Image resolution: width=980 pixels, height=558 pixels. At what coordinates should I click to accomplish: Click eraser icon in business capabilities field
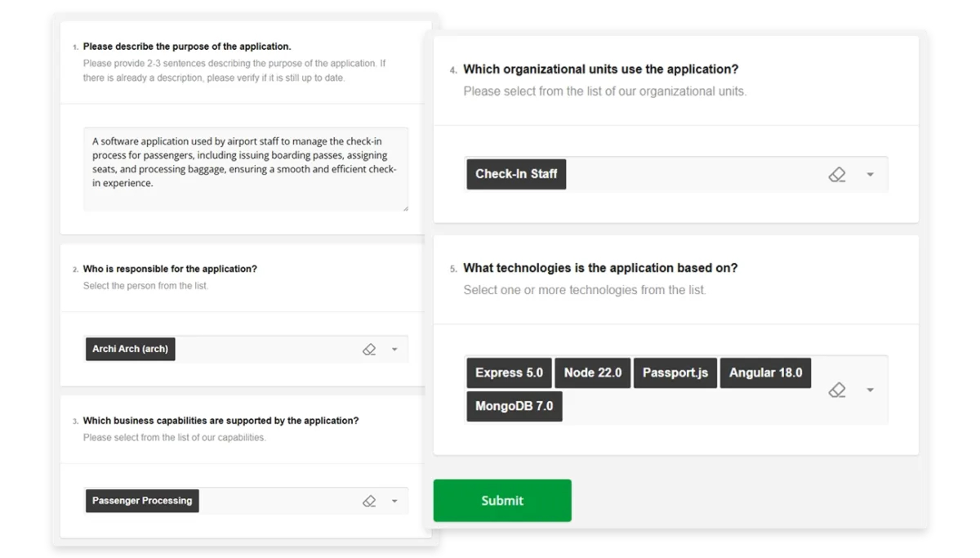pyautogui.click(x=369, y=502)
